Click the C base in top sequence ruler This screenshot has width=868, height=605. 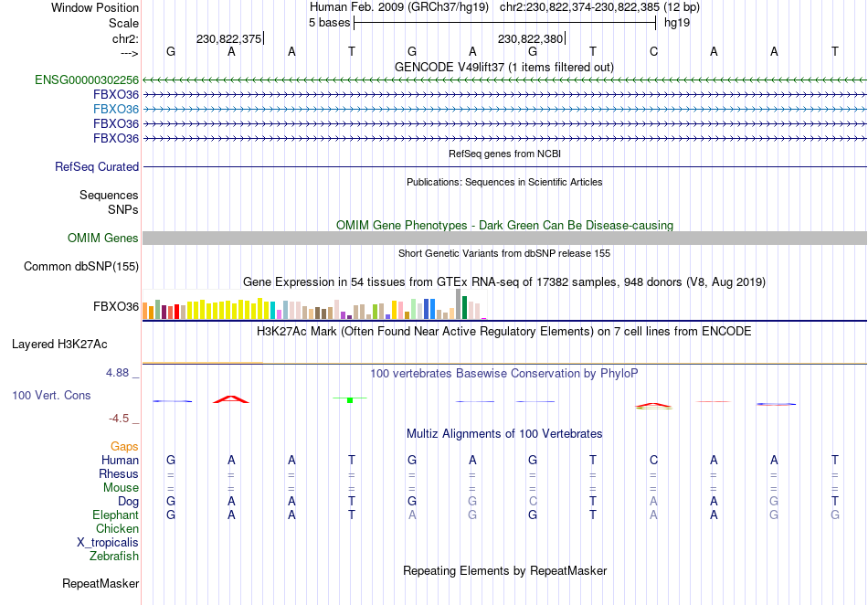654,52
